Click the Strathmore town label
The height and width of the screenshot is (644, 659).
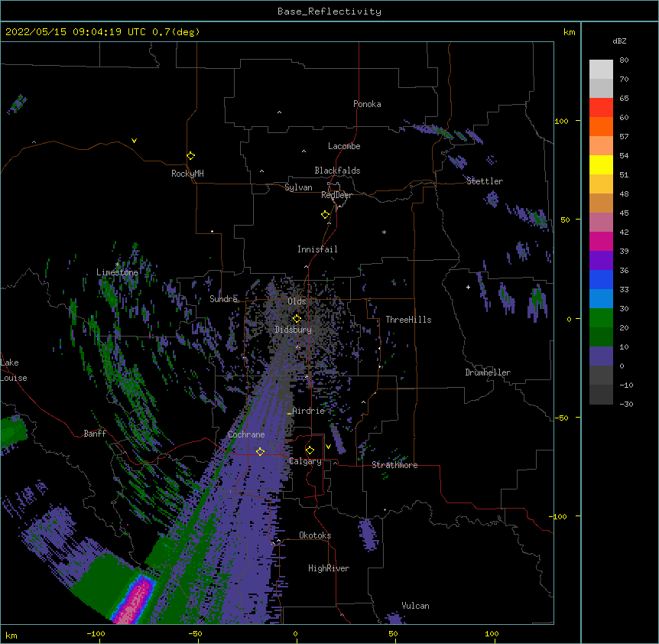pyautogui.click(x=394, y=465)
